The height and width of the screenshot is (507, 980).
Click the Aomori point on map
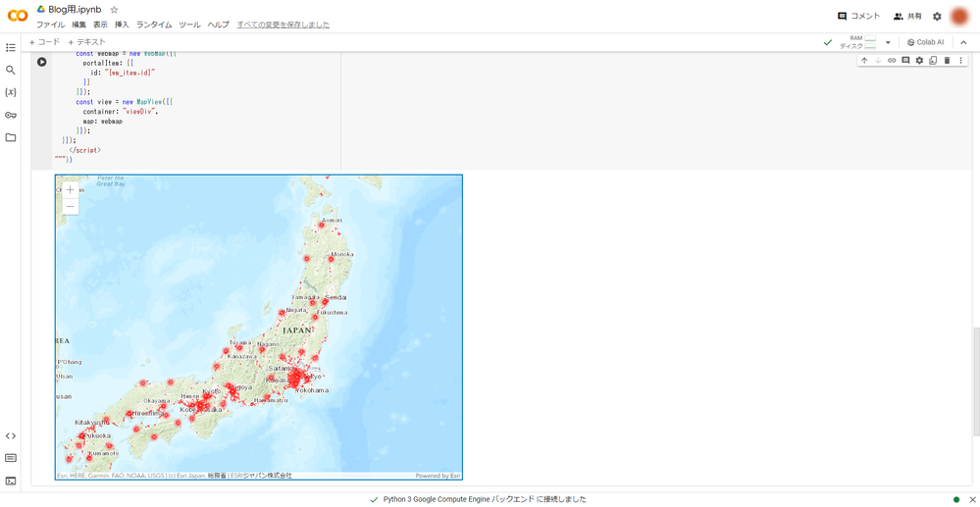tap(322, 225)
